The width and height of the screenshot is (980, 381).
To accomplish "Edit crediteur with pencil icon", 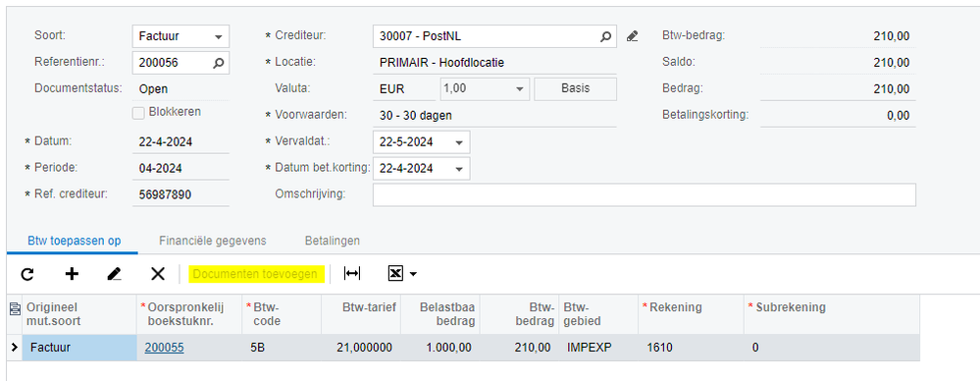I will pos(633,36).
